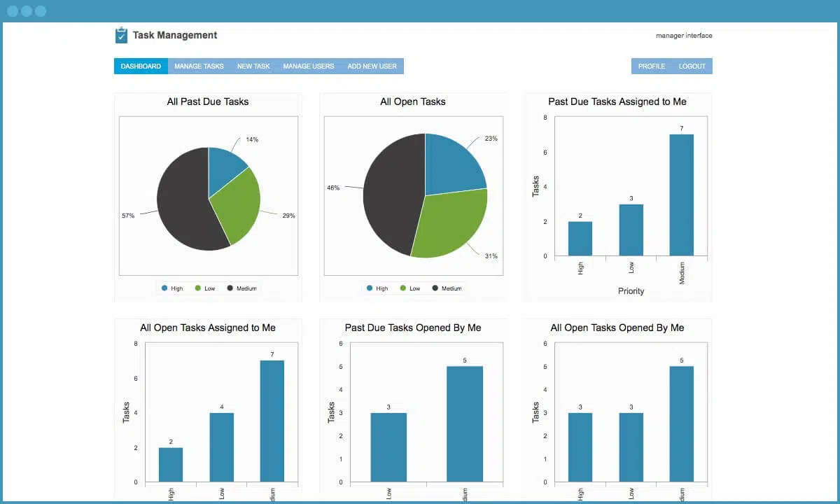Click the Task Management clipboard logo icon

click(121, 35)
